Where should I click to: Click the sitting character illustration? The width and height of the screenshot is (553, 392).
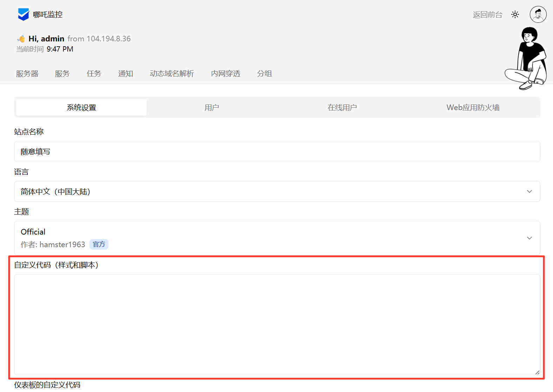click(526, 59)
